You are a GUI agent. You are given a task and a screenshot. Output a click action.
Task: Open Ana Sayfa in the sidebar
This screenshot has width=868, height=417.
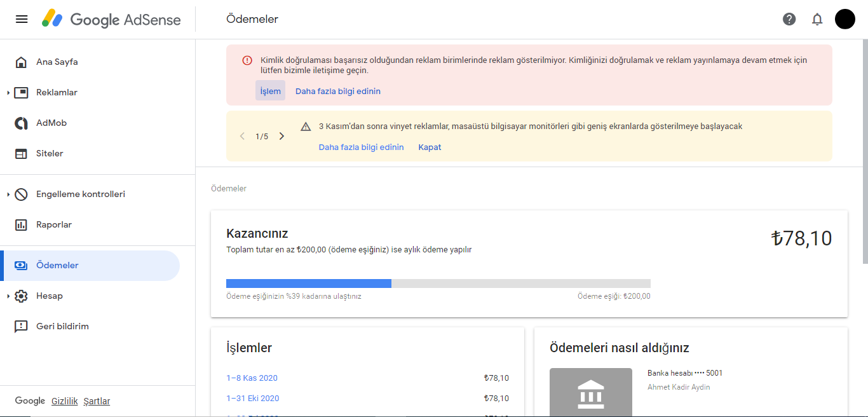coord(90,62)
